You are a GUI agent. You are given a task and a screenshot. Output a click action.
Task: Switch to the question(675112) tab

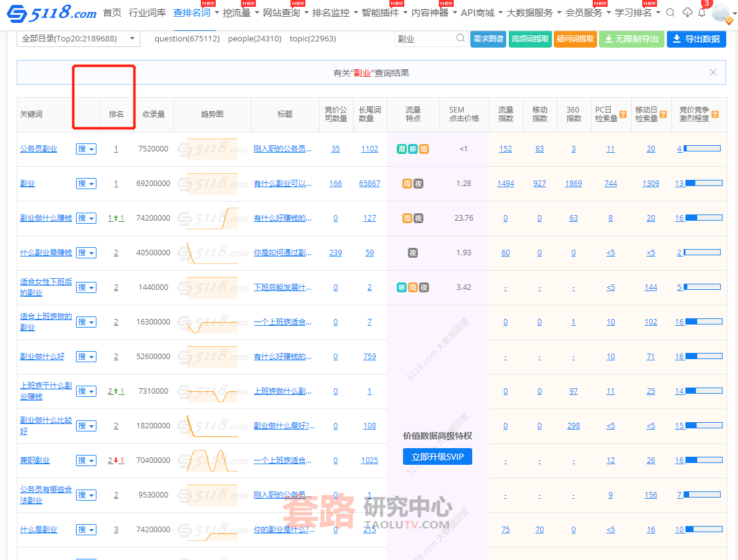(187, 38)
